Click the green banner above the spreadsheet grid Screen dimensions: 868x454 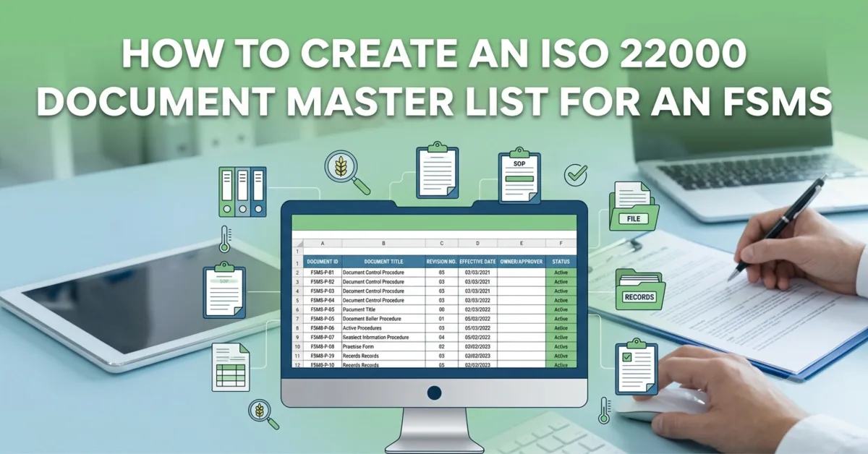tap(434, 223)
